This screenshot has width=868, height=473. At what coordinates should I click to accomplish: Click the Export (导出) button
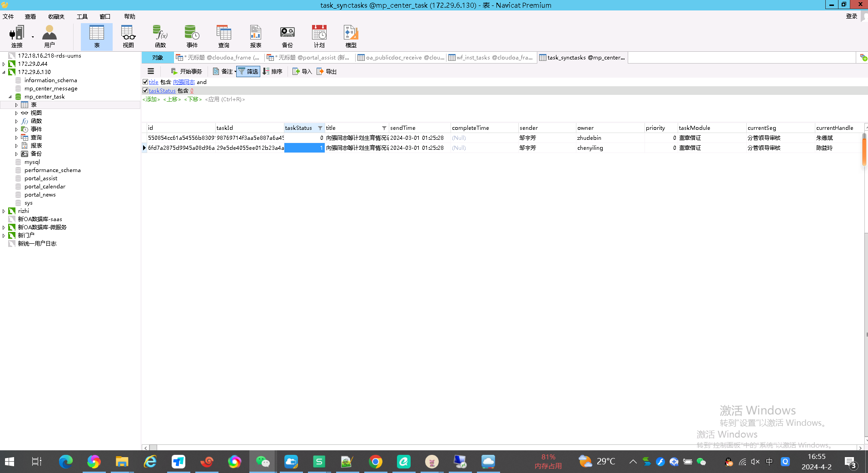click(x=327, y=71)
